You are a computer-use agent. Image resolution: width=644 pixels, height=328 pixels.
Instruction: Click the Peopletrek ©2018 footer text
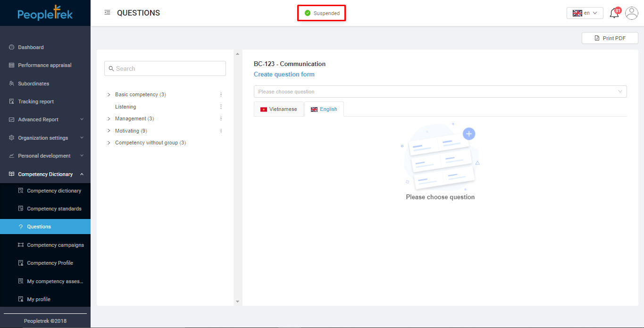pyautogui.click(x=45, y=321)
